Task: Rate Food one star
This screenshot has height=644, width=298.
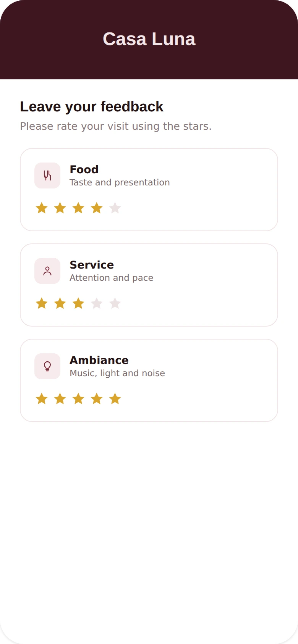Action: [x=42, y=208]
